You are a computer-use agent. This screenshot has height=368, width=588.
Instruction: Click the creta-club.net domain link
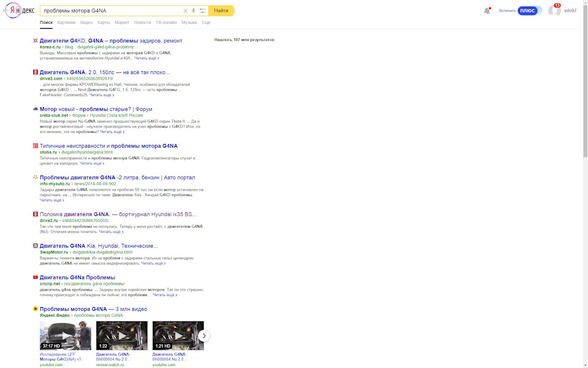(54, 115)
